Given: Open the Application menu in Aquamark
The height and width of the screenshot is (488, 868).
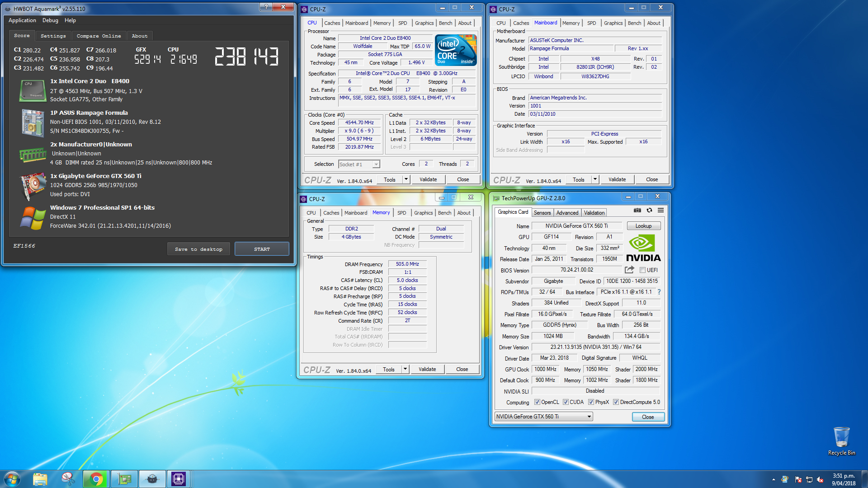Looking at the screenshot, I should click(22, 20).
